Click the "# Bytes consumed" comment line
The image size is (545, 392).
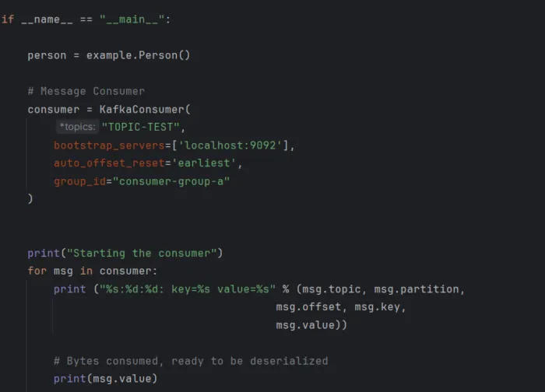[191, 360]
